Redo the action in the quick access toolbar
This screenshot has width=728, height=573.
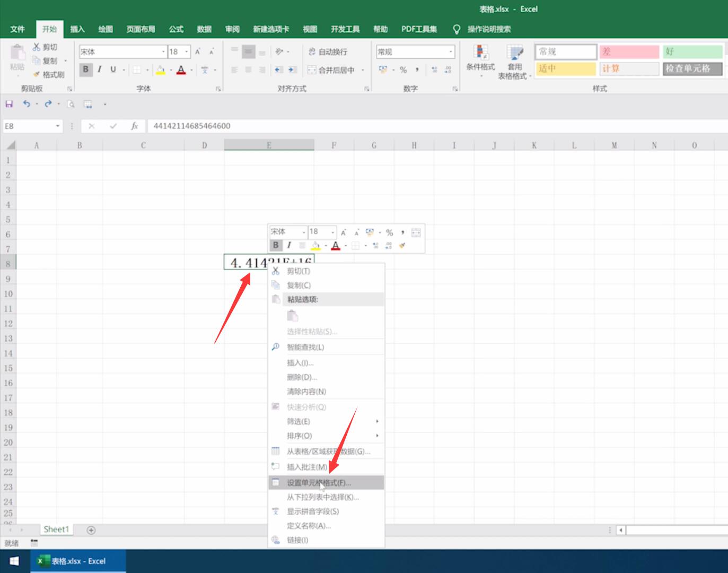[x=48, y=104]
